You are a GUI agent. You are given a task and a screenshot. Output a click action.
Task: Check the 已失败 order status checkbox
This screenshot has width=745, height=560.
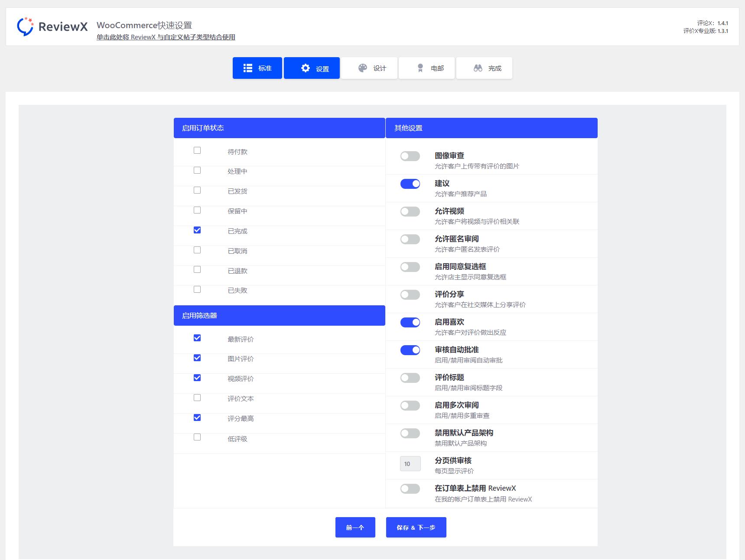(x=197, y=289)
